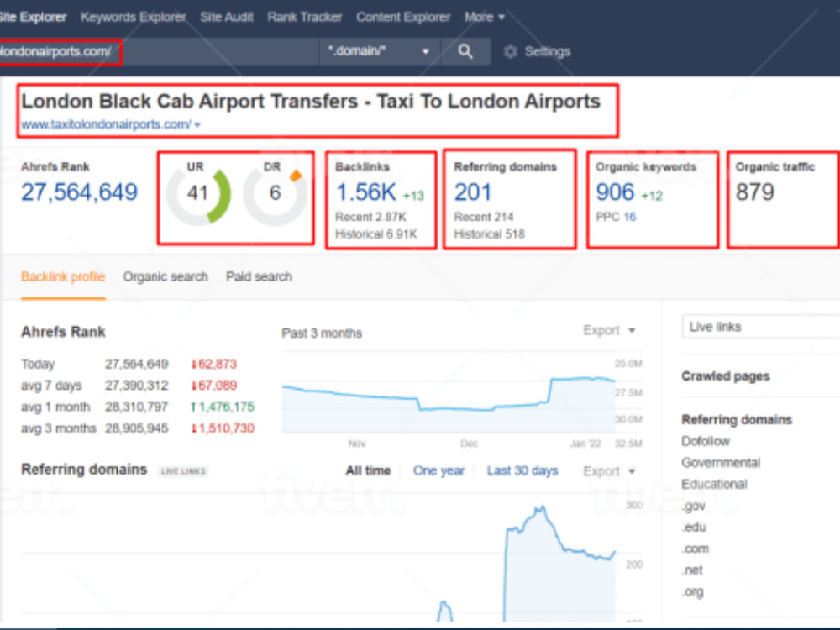Open www.taxitolondonairports.com link
The height and width of the screenshot is (630, 840).
106,124
